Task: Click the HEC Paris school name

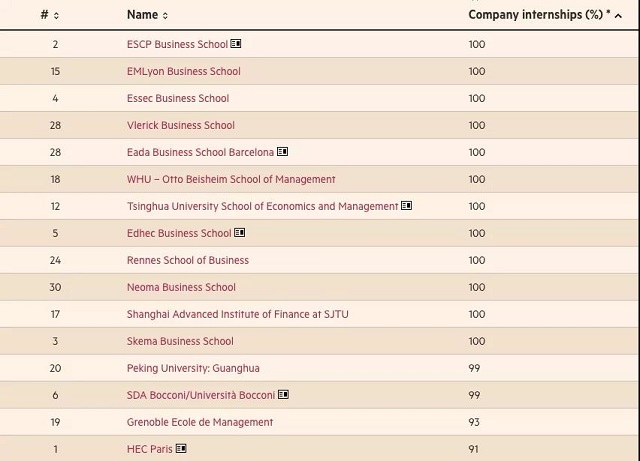Action: pos(150,449)
